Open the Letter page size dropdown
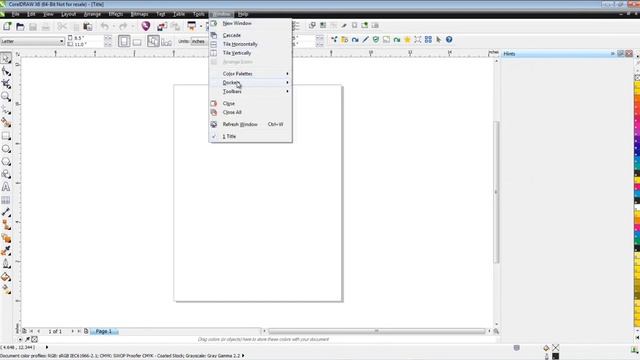The image size is (640, 360). (x=61, y=41)
